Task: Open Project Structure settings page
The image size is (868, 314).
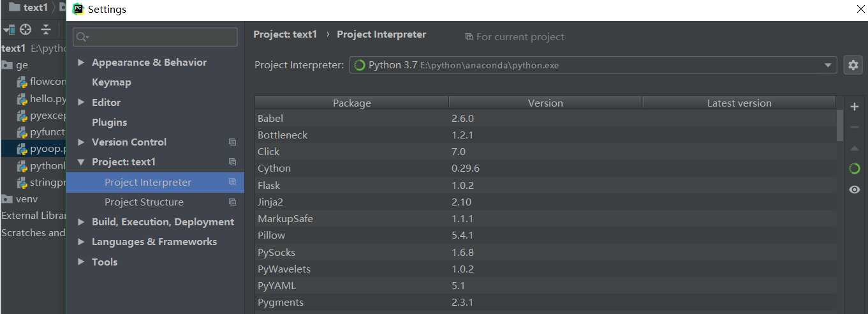Action: [144, 202]
